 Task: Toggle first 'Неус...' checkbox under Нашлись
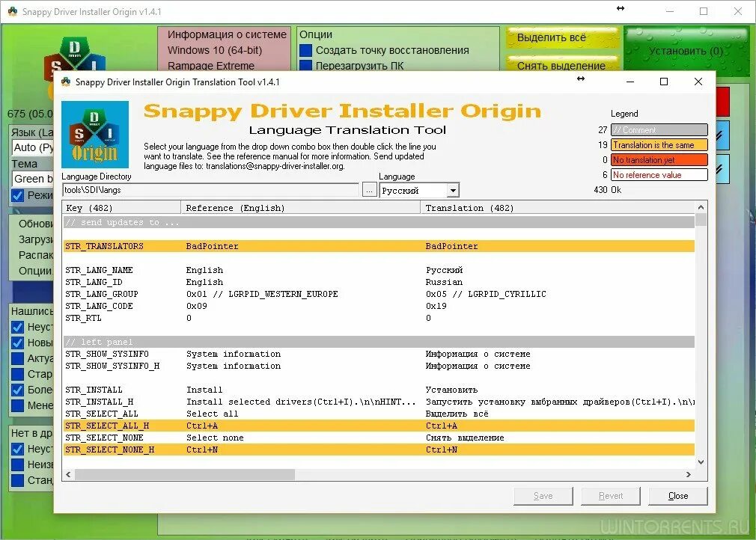[18, 327]
